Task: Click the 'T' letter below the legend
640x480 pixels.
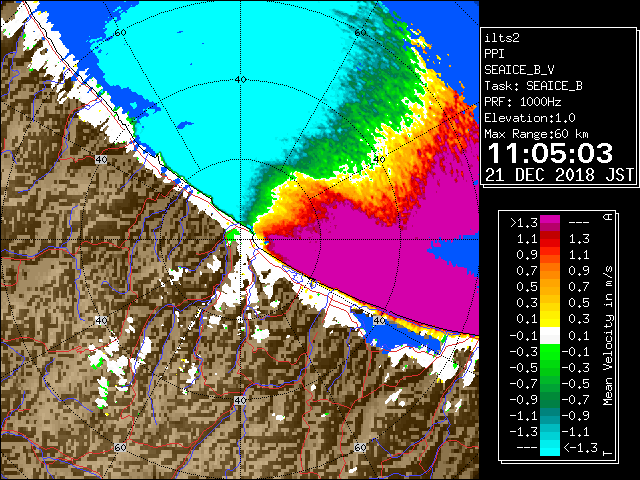Action: coord(608,453)
